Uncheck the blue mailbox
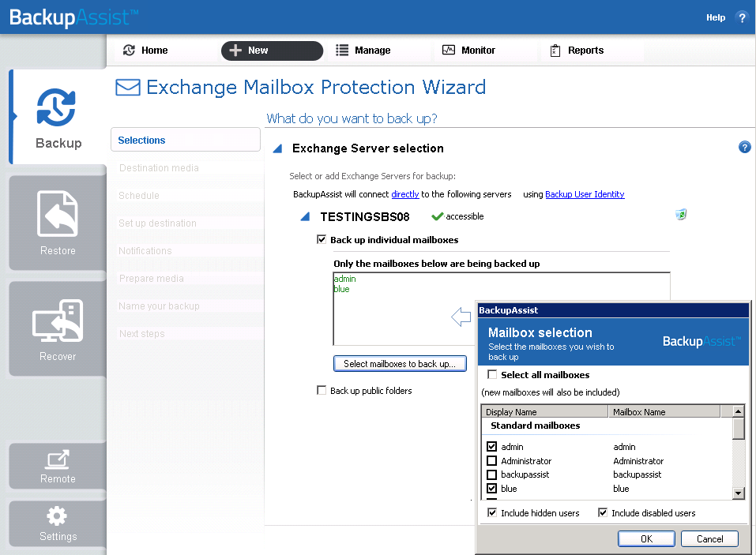This screenshot has height=555, width=756. (x=492, y=489)
